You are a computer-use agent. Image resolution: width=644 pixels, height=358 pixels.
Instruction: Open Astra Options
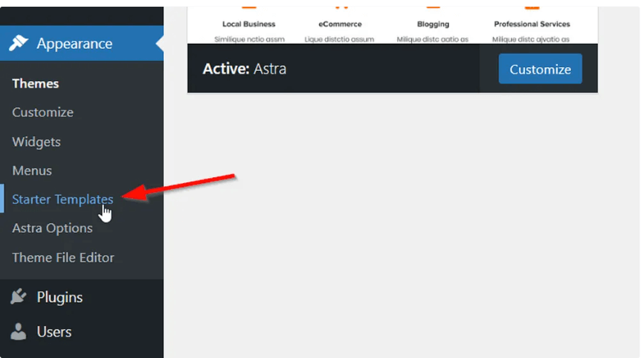click(52, 228)
